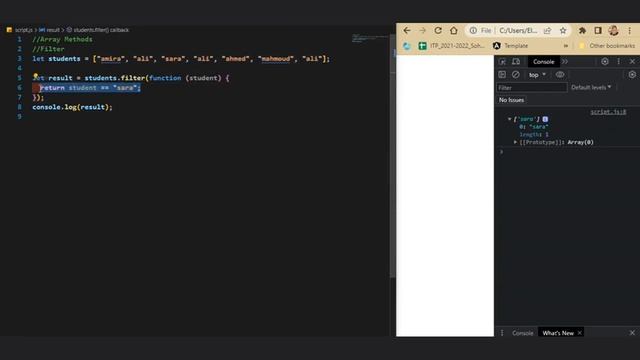The width and height of the screenshot is (640, 360).
Task: Bookmark this page with the star
Action: click(563, 31)
